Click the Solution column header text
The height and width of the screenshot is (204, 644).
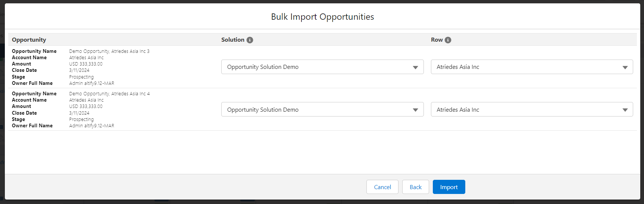click(232, 40)
